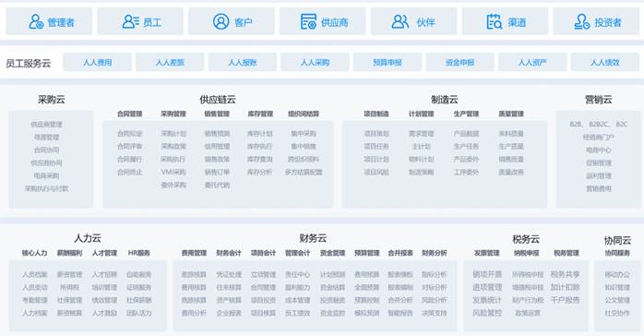644x336 pixels.
Task: Click the 人人绩效 button
Action: coord(604,63)
